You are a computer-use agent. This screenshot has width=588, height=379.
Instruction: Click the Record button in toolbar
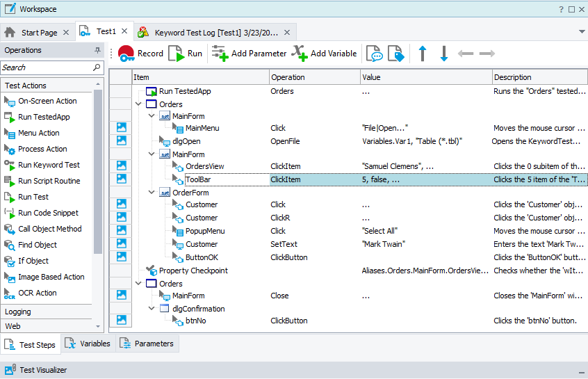[140, 54]
